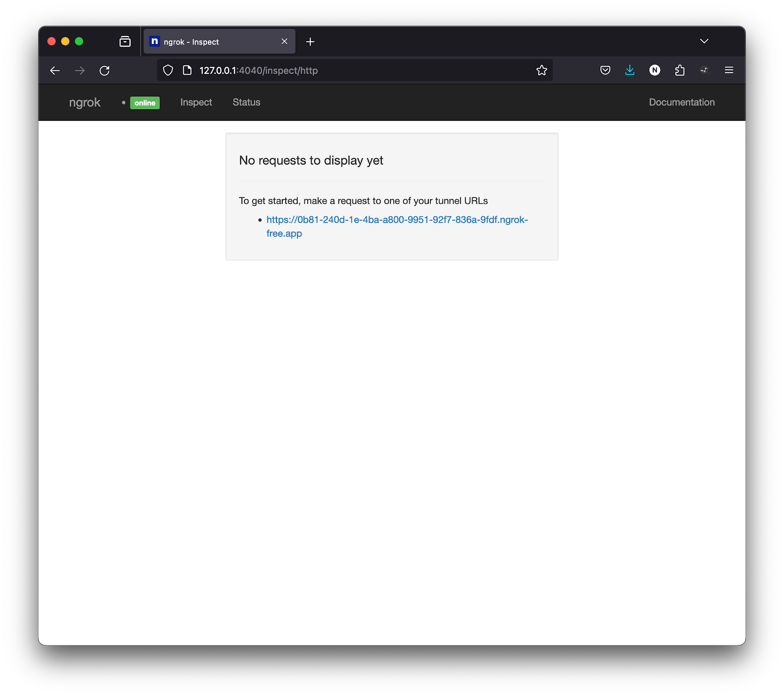Go back to previous page

pyautogui.click(x=55, y=71)
